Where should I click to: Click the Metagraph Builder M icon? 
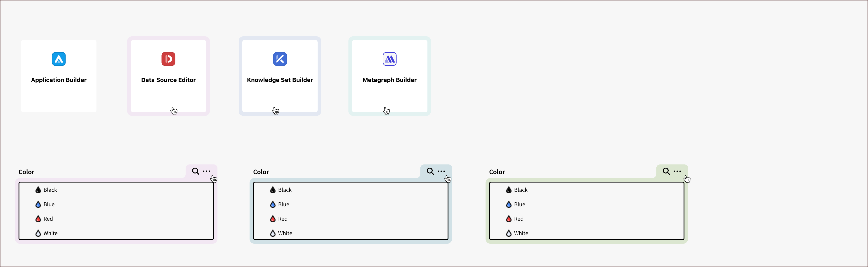389,59
